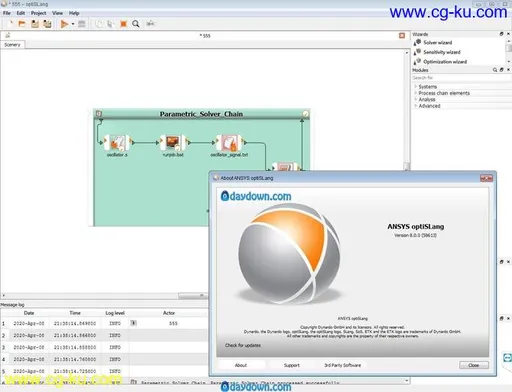Click the small icon in log row 1
The width and height of the screenshot is (512, 392).
[x=133, y=323]
